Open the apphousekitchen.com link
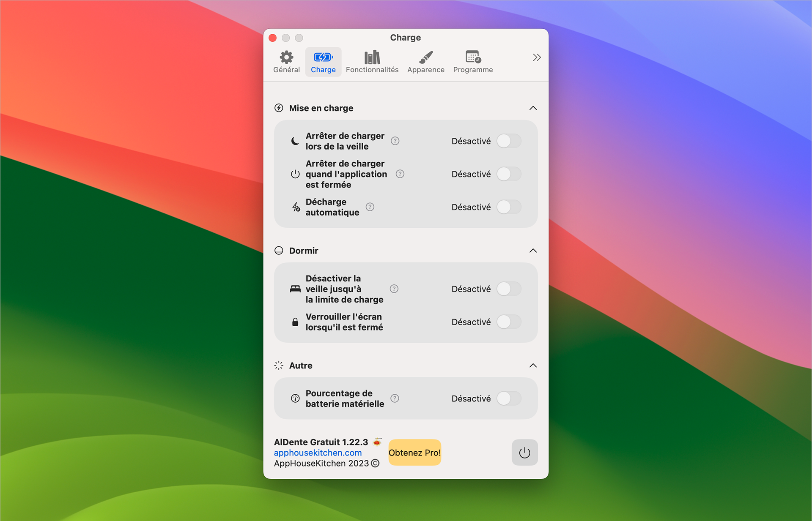The width and height of the screenshot is (812, 521). click(x=318, y=453)
